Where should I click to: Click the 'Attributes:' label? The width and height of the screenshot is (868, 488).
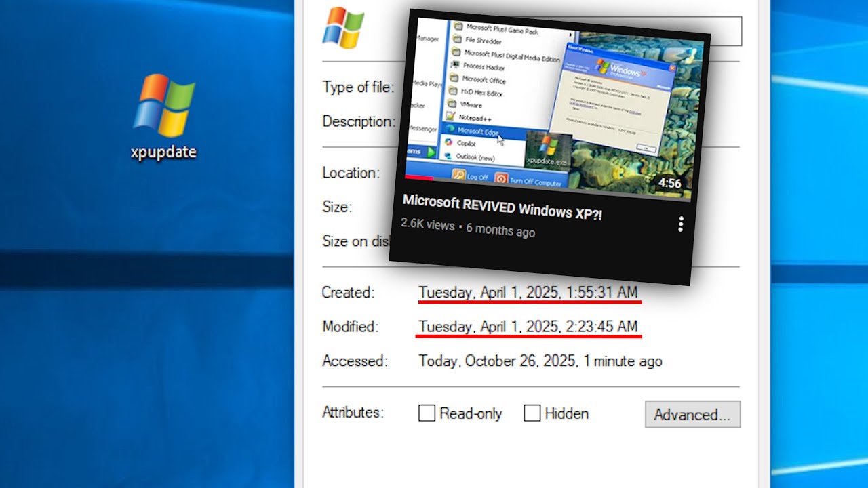point(353,412)
